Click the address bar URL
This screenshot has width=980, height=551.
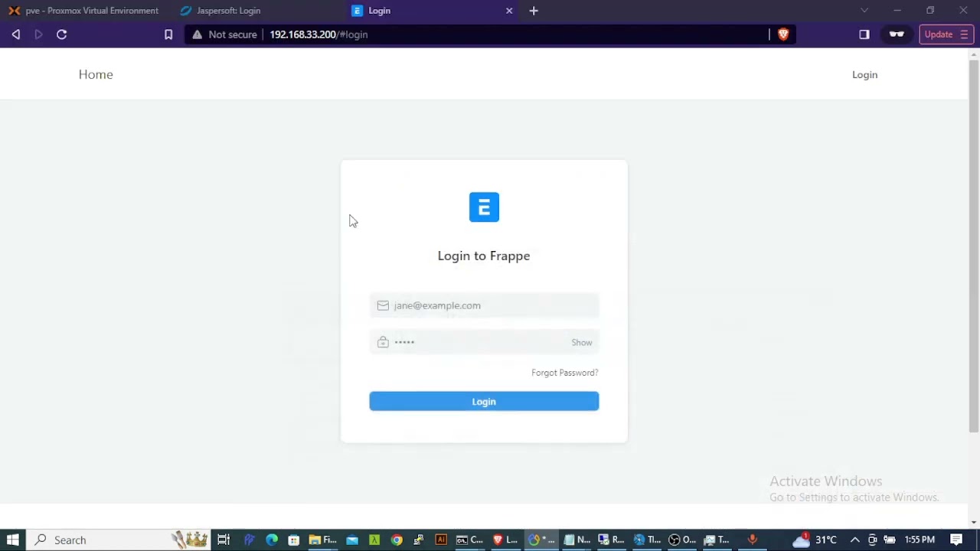point(318,34)
